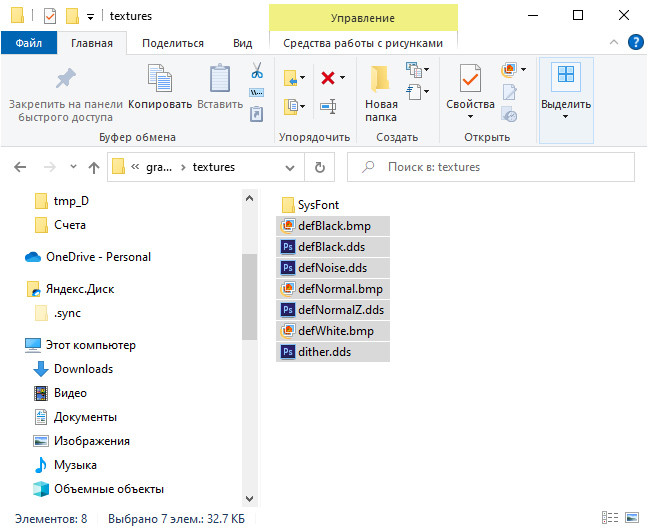Switch to the Вид ribbon tab
The width and height of the screenshot is (648, 531).
[243, 43]
